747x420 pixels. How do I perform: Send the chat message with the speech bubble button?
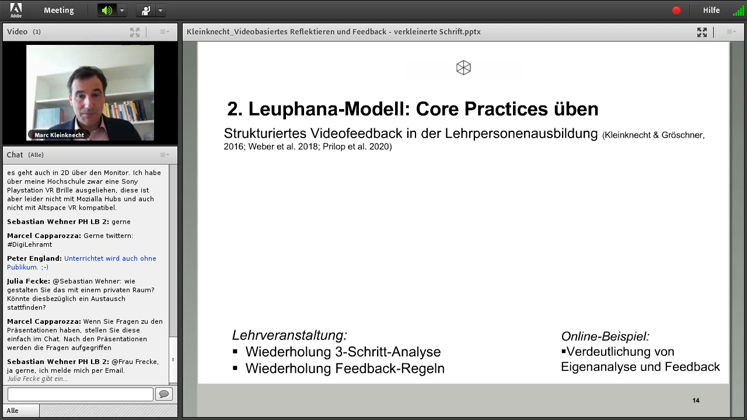tap(164, 394)
